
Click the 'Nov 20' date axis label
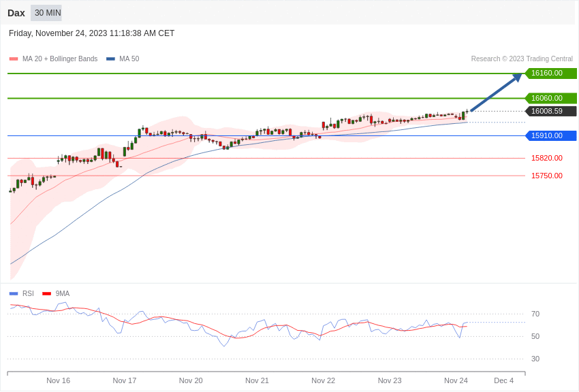pos(191,380)
